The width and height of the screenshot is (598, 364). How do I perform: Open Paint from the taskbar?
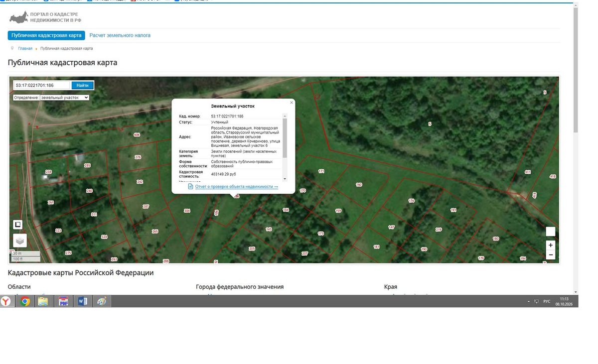point(102,301)
